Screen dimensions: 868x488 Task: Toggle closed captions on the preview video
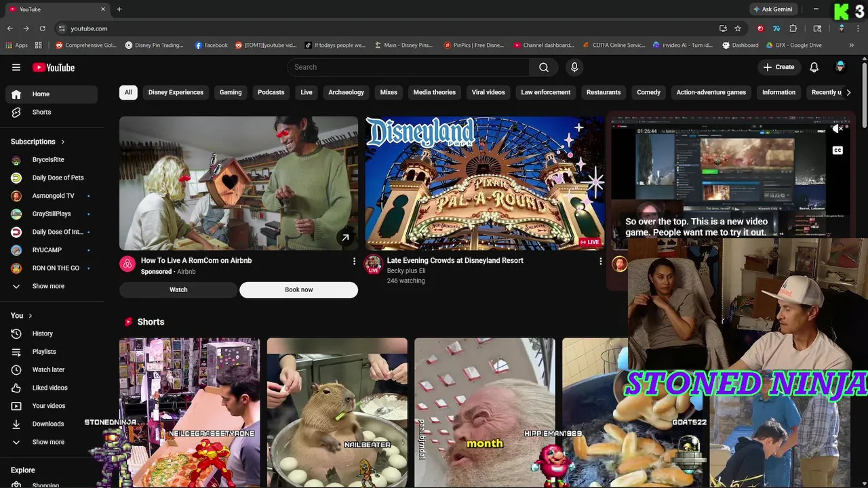click(837, 150)
